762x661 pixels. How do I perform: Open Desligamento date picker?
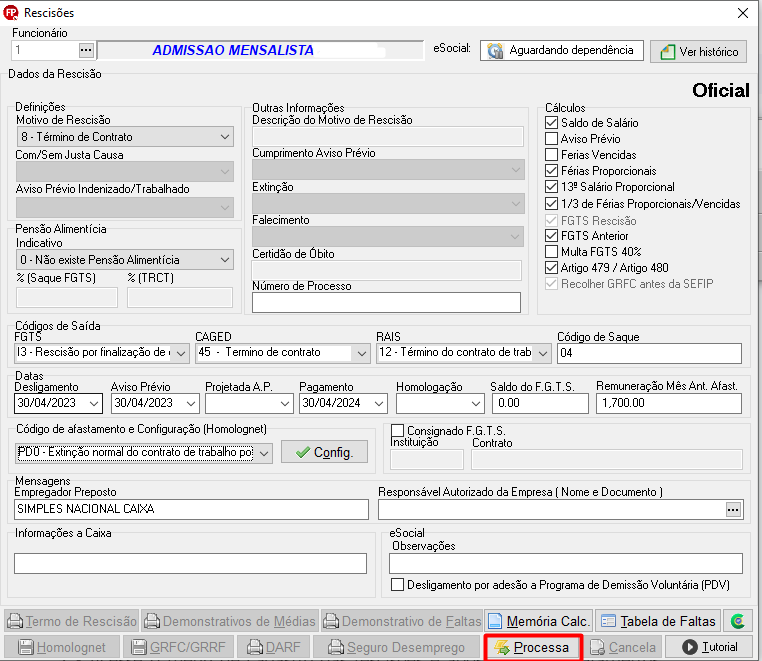[x=94, y=403]
